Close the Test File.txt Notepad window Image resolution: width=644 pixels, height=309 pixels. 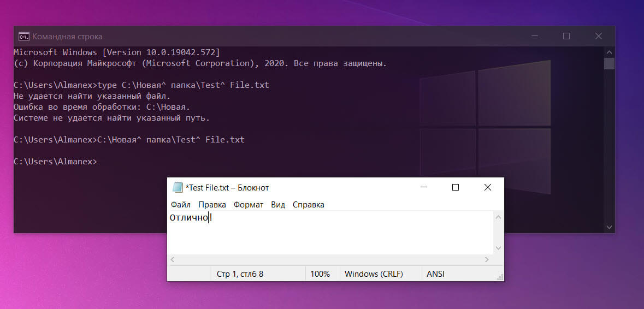tap(488, 188)
